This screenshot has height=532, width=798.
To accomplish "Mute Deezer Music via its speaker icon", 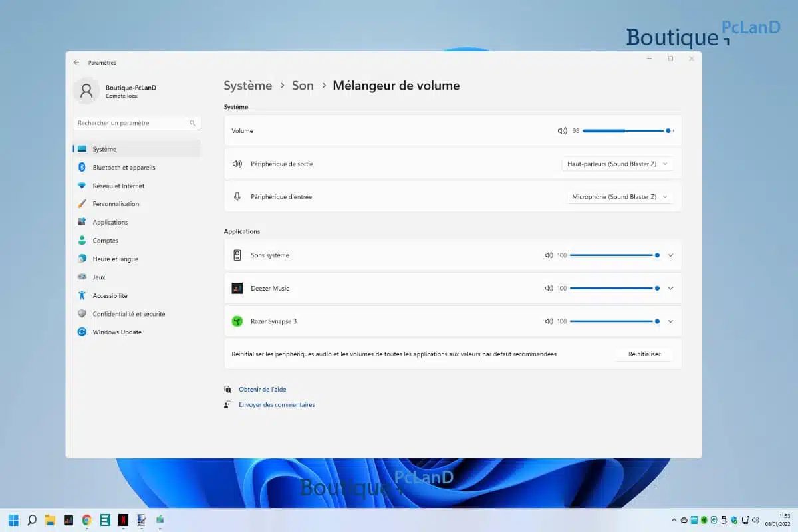I will [x=549, y=288].
